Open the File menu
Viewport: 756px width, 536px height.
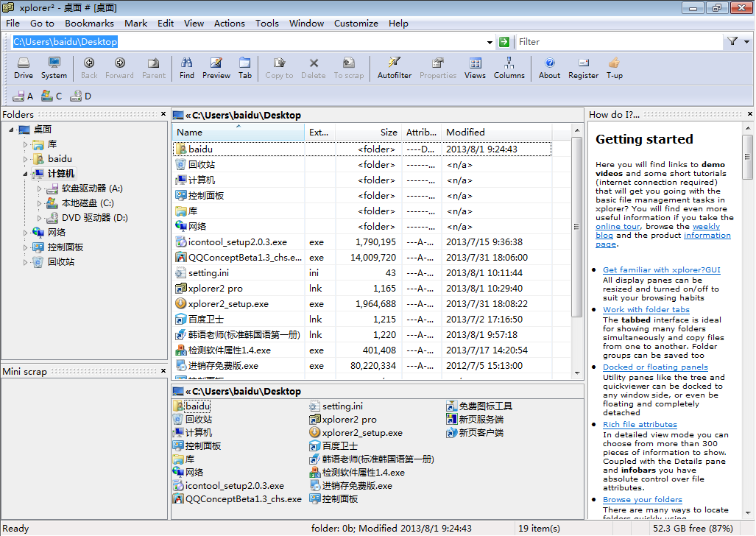[13, 23]
